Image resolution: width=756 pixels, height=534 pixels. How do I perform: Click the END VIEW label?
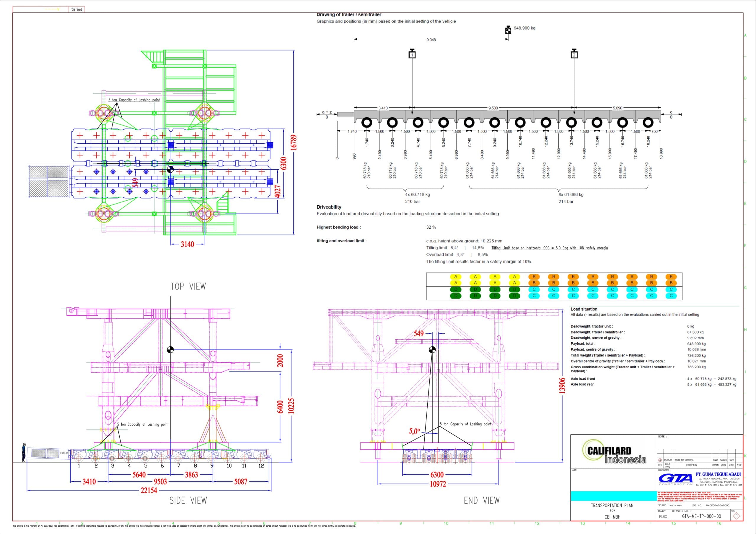pyautogui.click(x=481, y=500)
